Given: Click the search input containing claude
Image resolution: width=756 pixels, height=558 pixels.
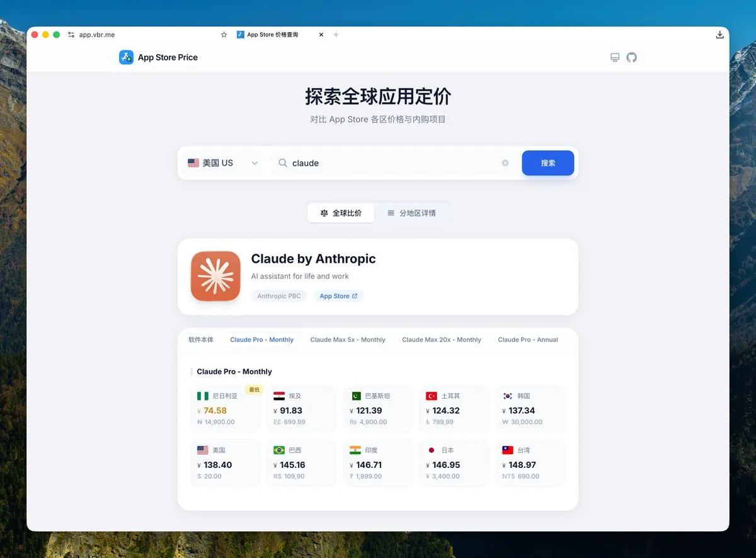Looking at the screenshot, I should (x=391, y=163).
